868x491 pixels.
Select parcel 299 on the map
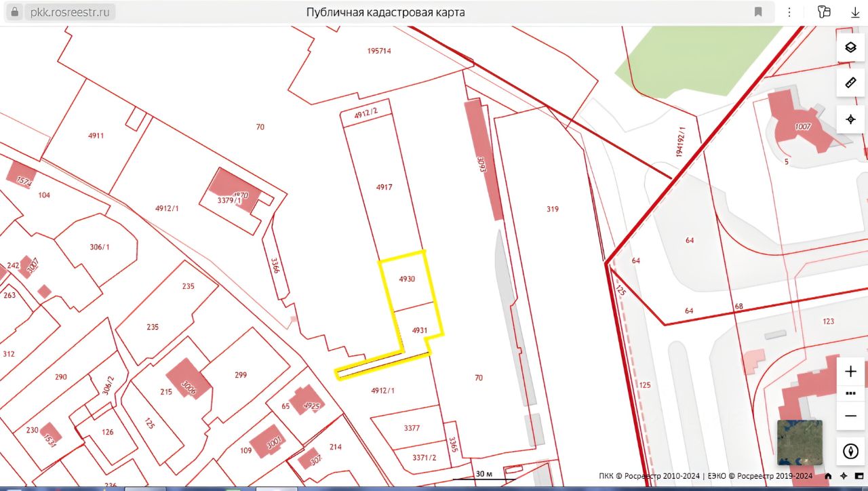coord(241,374)
